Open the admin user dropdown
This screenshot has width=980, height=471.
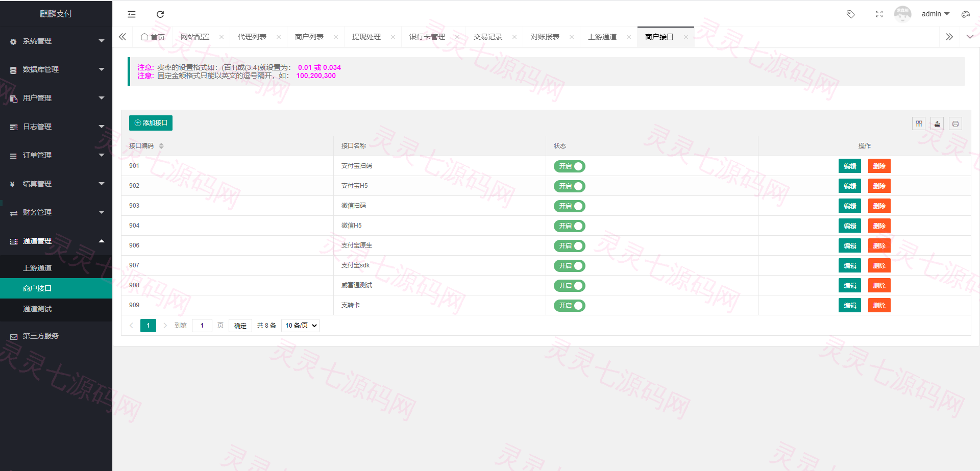coord(936,14)
